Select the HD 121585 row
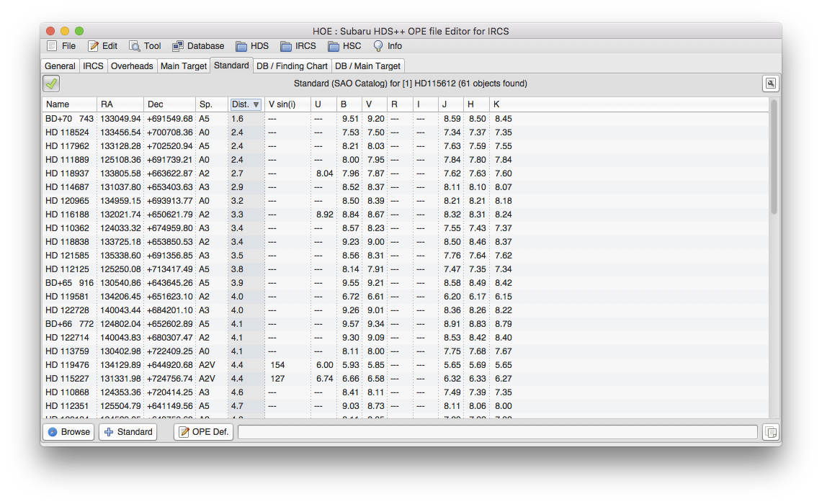Viewport: 822px width, 504px height. 405,256
